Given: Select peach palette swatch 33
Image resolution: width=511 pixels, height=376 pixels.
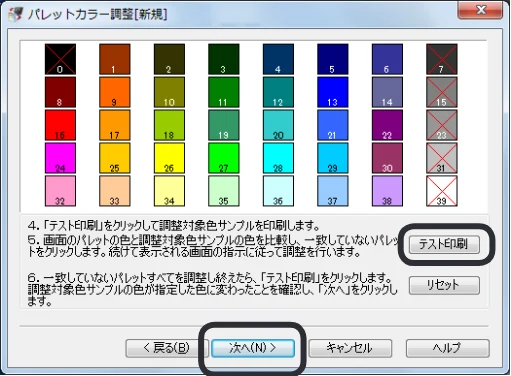Looking at the screenshot, I should (115, 191).
